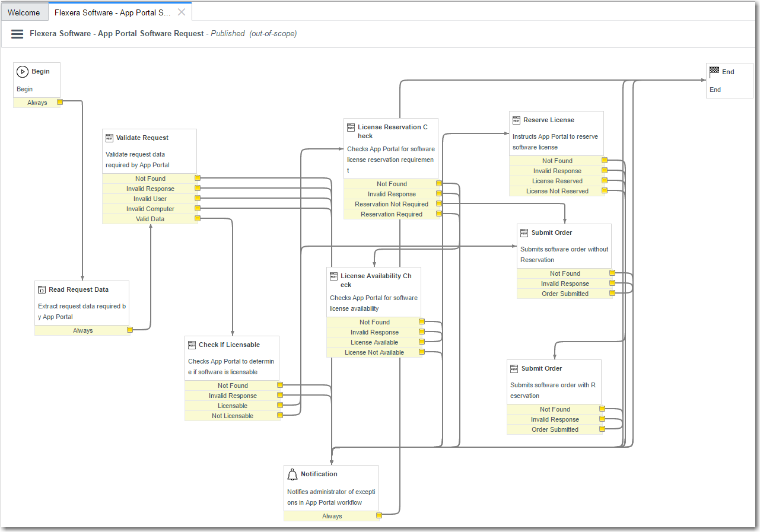Viewport: 760px width, 532px height.
Task: Select the Validate Request node title
Action: 142,138
